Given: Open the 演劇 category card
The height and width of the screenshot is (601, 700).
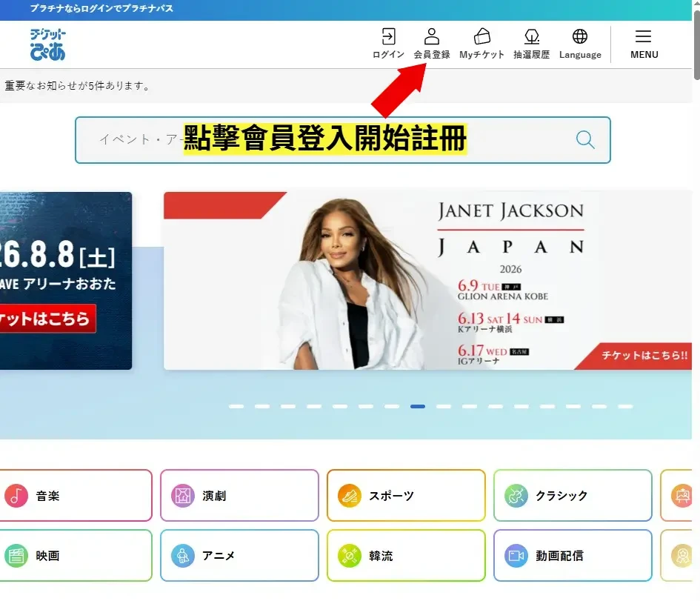Looking at the screenshot, I should (239, 495).
